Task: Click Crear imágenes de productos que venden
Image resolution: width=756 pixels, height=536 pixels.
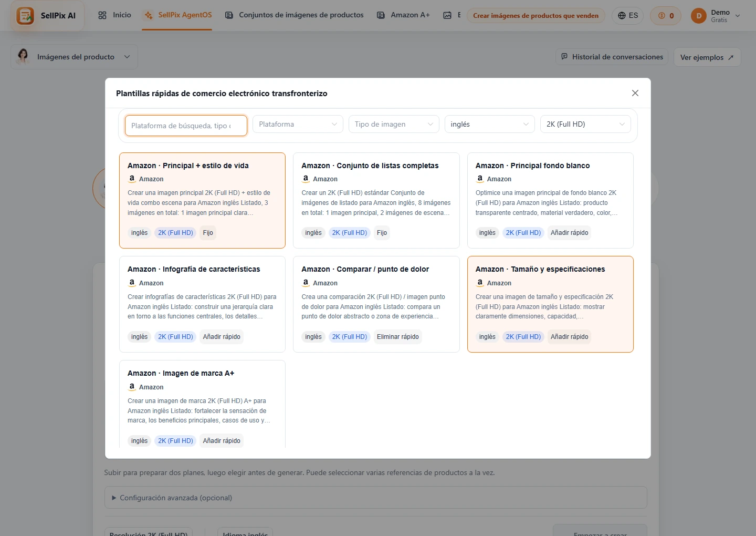Action: pyautogui.click(x=535, y=16)
